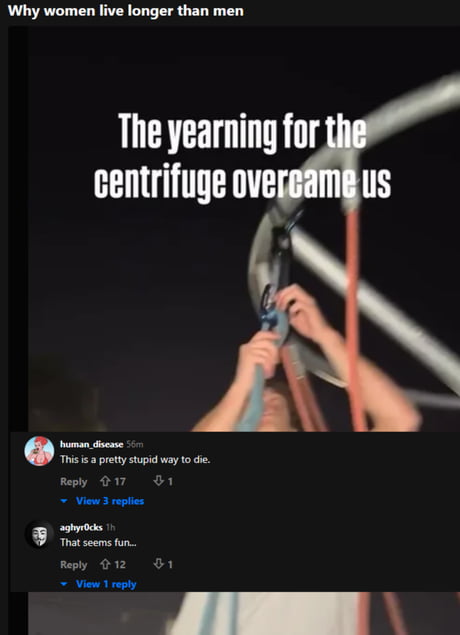The image size is (460, 635).
Task: Open human_disease's avatar
Action: (39, 451)
